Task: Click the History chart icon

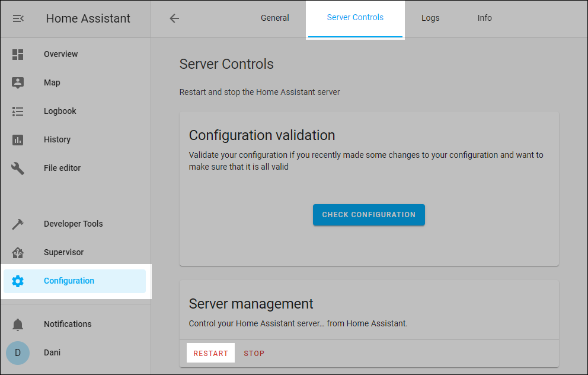Action: 18,140
